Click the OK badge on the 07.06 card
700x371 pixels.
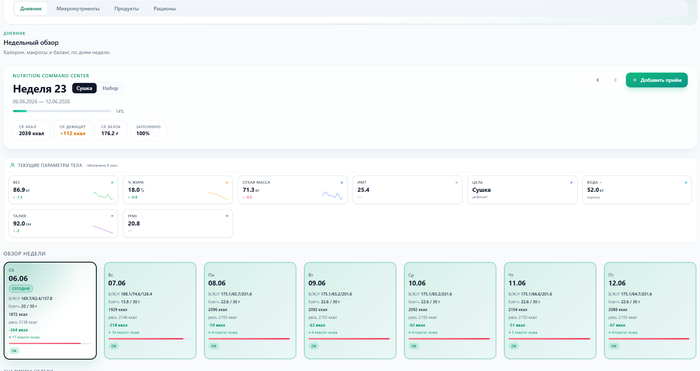pyautogui.click(x=114, y=346)
